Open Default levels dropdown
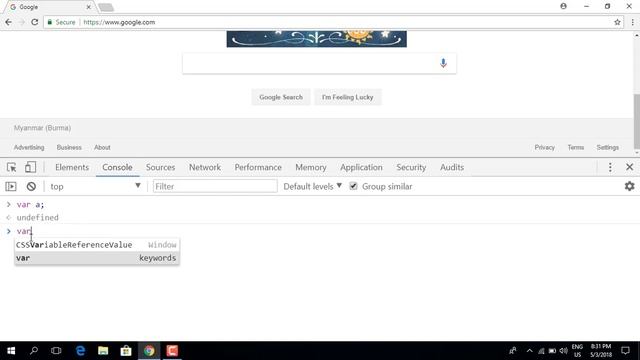This screenshot has width=640, height=360. (x=313, y=186)
